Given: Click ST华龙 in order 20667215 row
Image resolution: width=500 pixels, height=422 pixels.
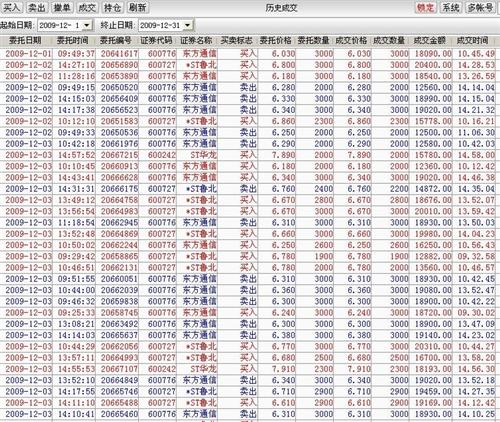Looking at the screenshot, I should pos(203,155).
